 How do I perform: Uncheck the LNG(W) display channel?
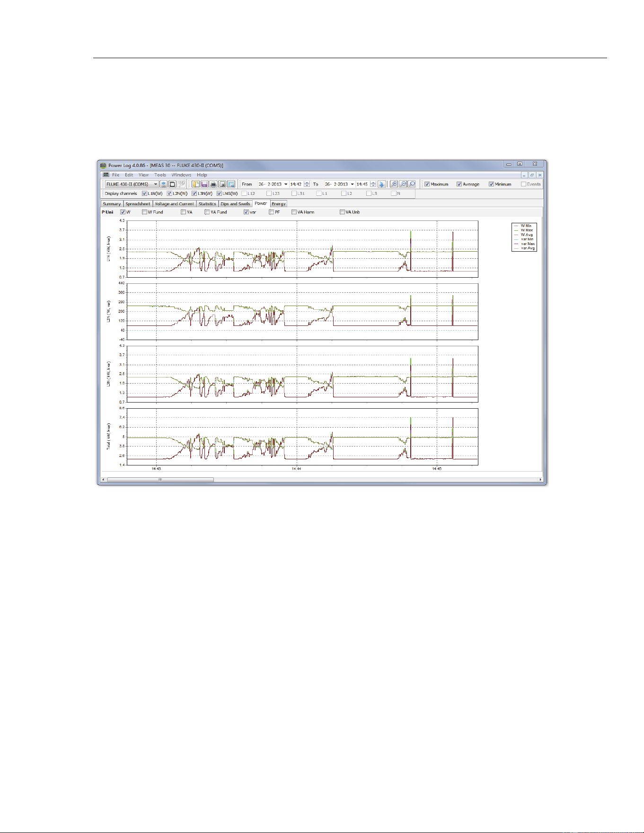(x=219, y=193)
